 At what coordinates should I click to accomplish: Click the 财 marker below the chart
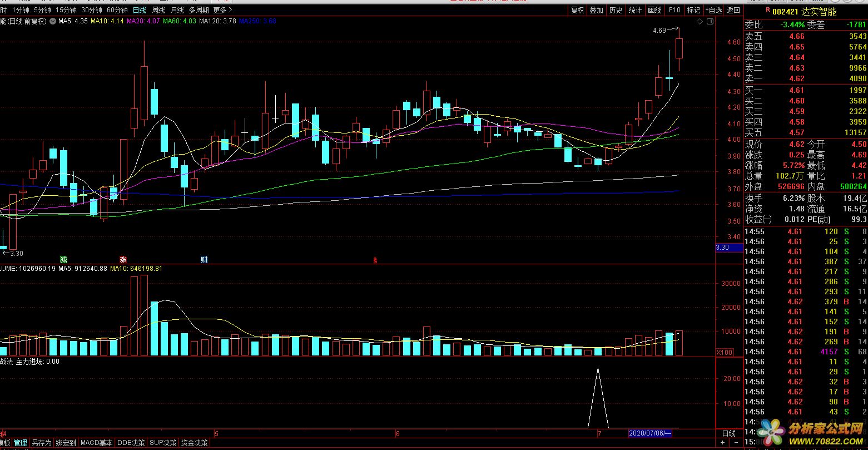tap(204, 259)
